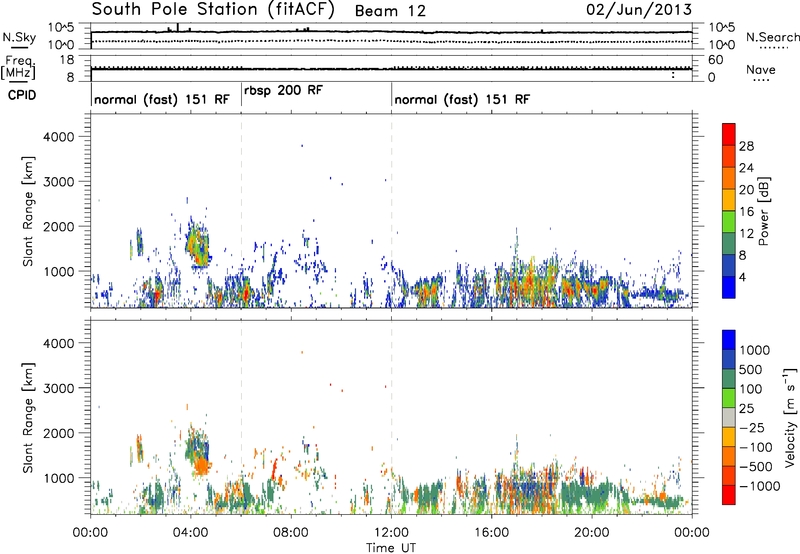The image size is (800, 554).
Task: Click the "16" label on Power colorbar
Action: [746, 212]
